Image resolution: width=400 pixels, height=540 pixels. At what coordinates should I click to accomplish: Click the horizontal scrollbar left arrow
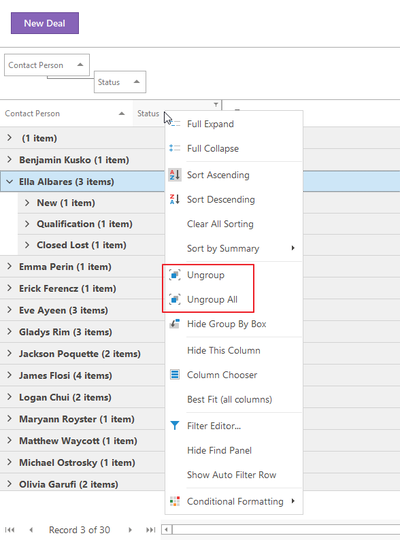click(x=167, y=530)
